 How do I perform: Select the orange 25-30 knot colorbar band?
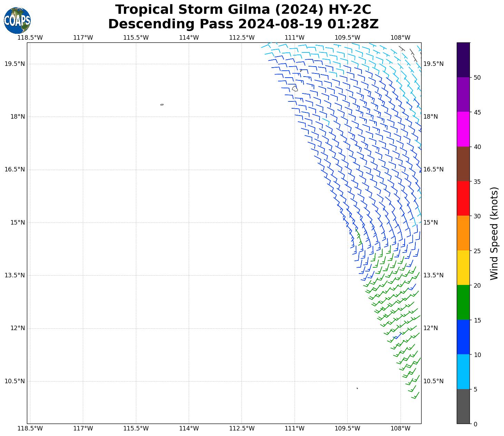(x=463, y=233)
